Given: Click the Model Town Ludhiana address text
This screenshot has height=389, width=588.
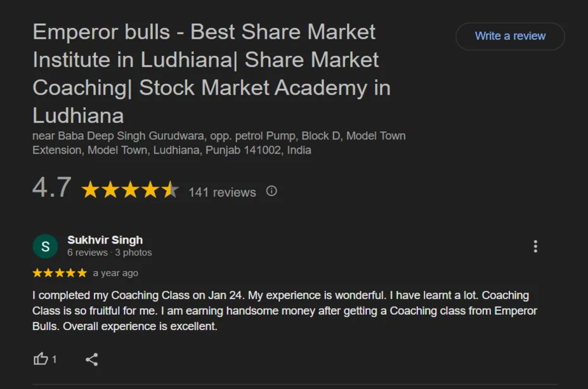Looking at the screenshot, I should 219,143.
